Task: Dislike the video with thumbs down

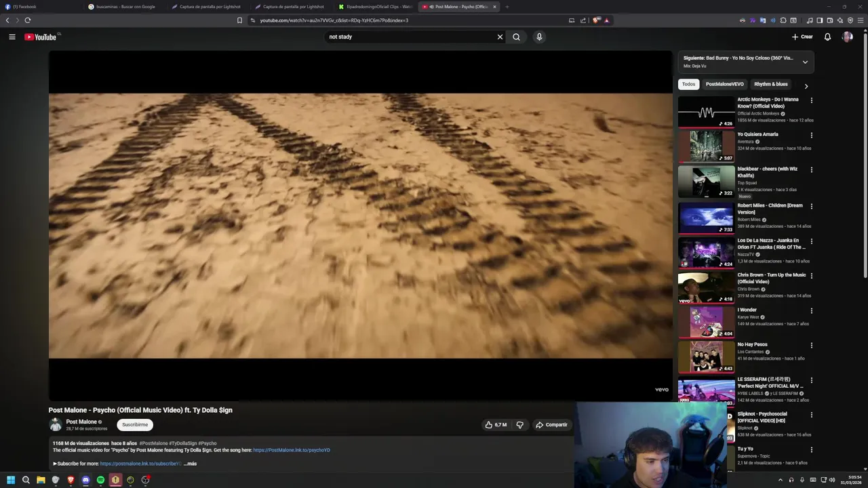Action: pos(520,425)
